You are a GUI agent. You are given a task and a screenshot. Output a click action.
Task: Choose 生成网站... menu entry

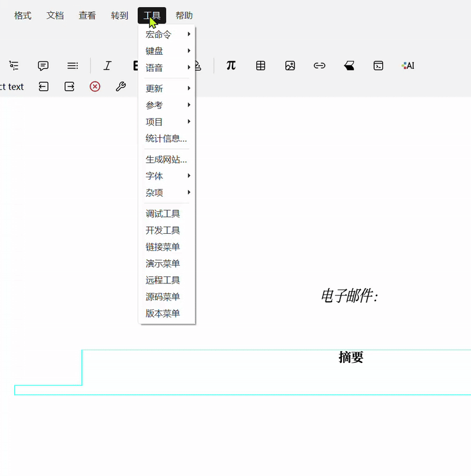coord(166,160)
